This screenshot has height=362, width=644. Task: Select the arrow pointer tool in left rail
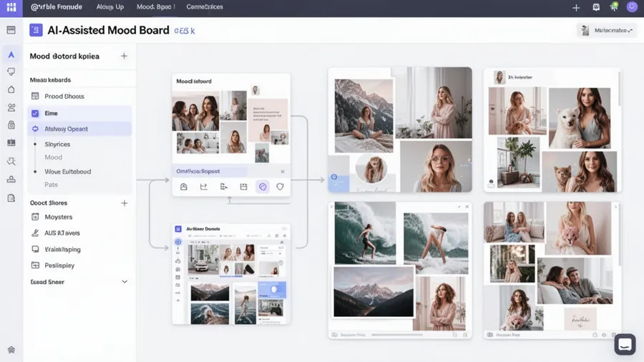click(11, 54)
